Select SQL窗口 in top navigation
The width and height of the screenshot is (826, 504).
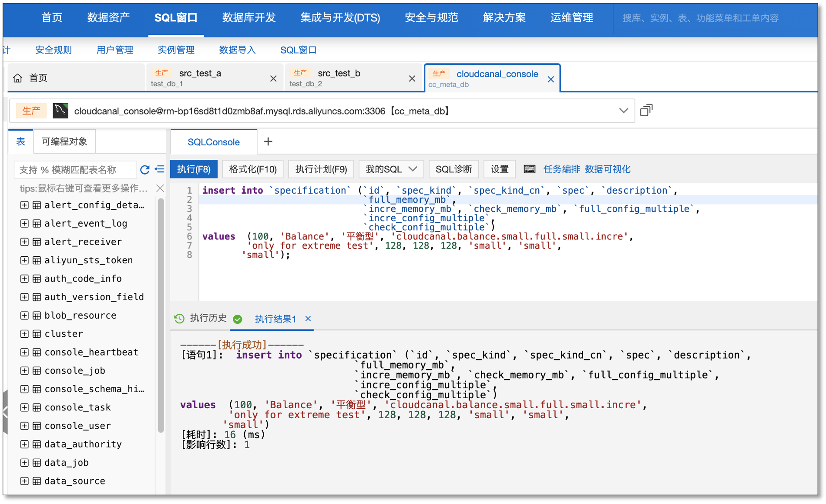(x=176, y=17)
